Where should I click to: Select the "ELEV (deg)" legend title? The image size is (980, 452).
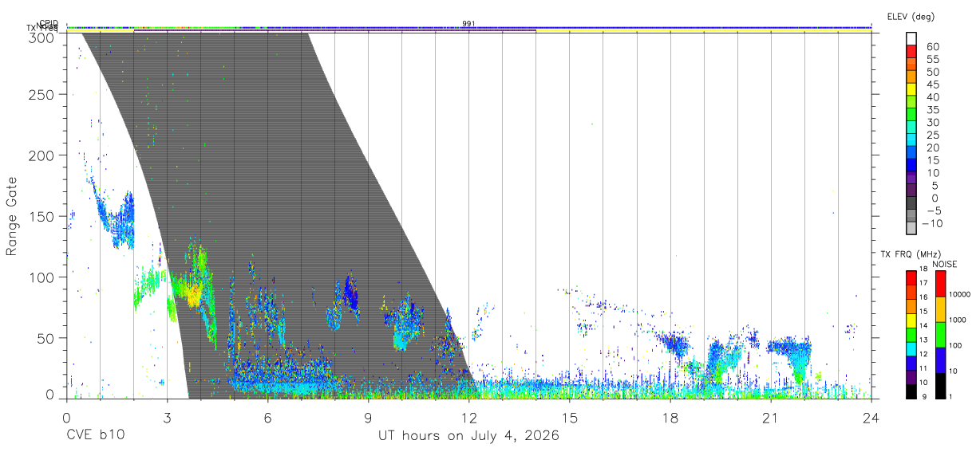point(911,16)
